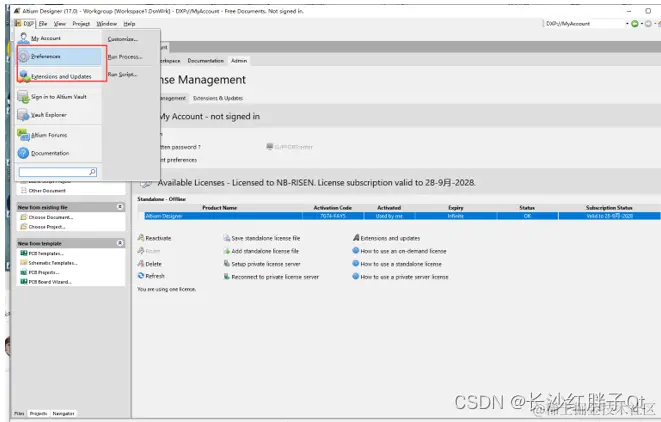Choose Run Script... in the DXP menu

[122, 74]
